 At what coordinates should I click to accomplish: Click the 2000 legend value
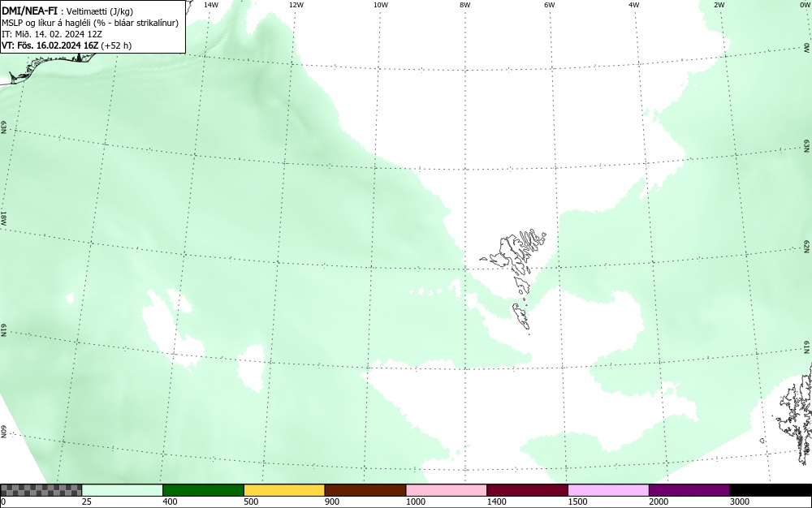(x=659, y=502)
